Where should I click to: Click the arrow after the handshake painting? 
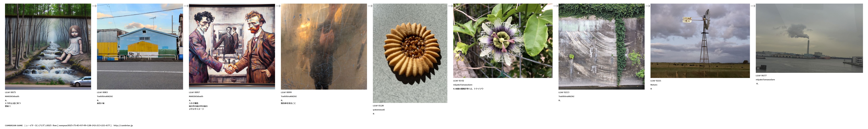click(x=278, y=6)
